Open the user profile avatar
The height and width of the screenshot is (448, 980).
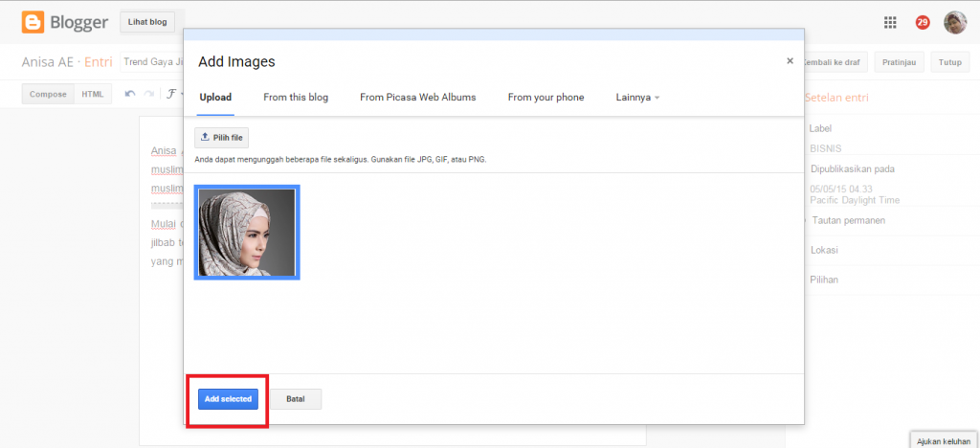(x=955, y=22)
